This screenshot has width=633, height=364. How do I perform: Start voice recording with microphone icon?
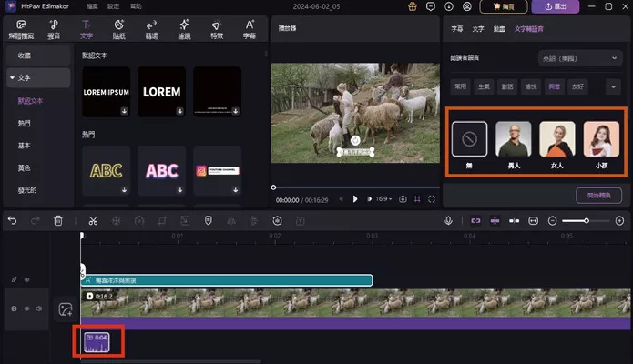(448, 221)
